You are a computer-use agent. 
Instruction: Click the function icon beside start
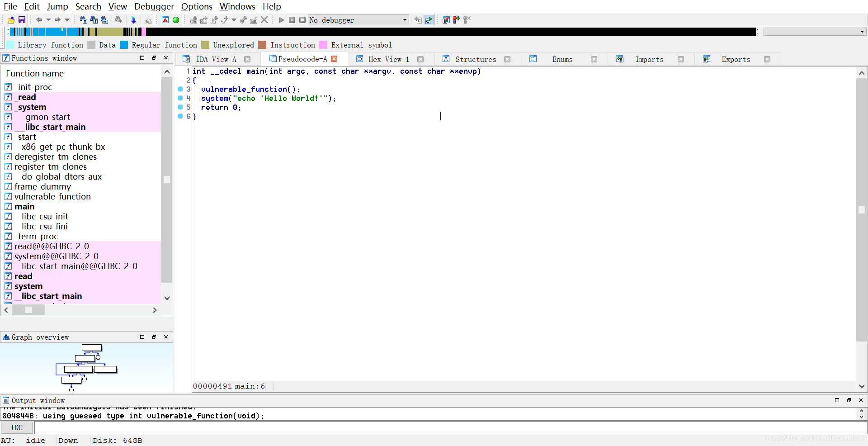[8, 137]
